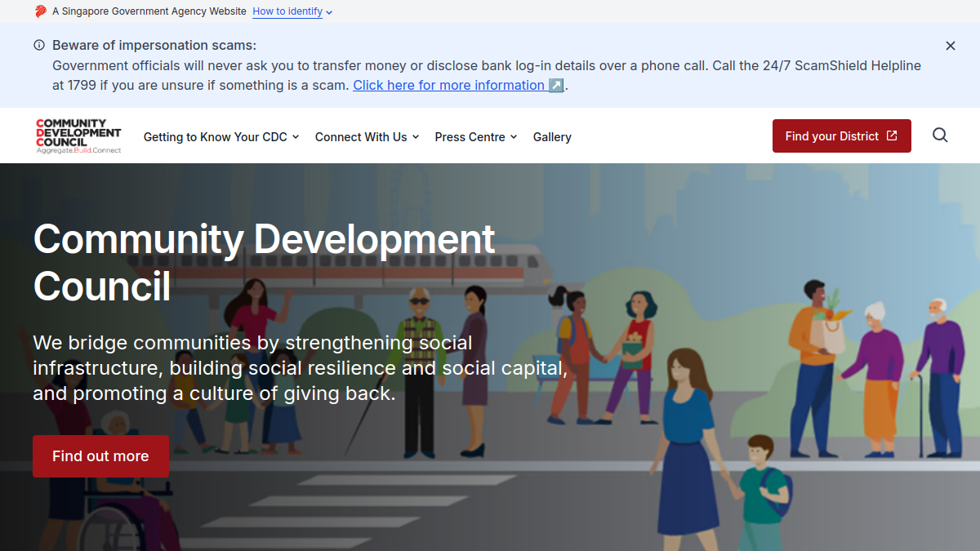Click 'Beware of impersonation scams:' heading
Viewport: 980px width, 551px height.
coord(154,45)
